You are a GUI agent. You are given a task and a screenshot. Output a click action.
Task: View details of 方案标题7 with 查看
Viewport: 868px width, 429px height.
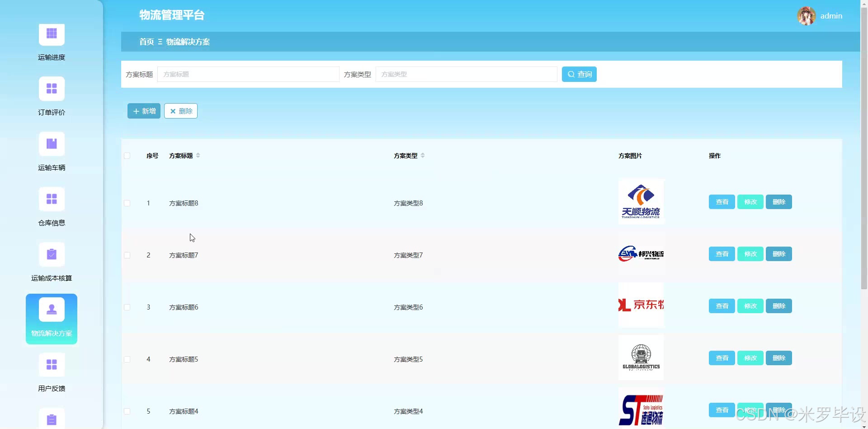point(722,254)
